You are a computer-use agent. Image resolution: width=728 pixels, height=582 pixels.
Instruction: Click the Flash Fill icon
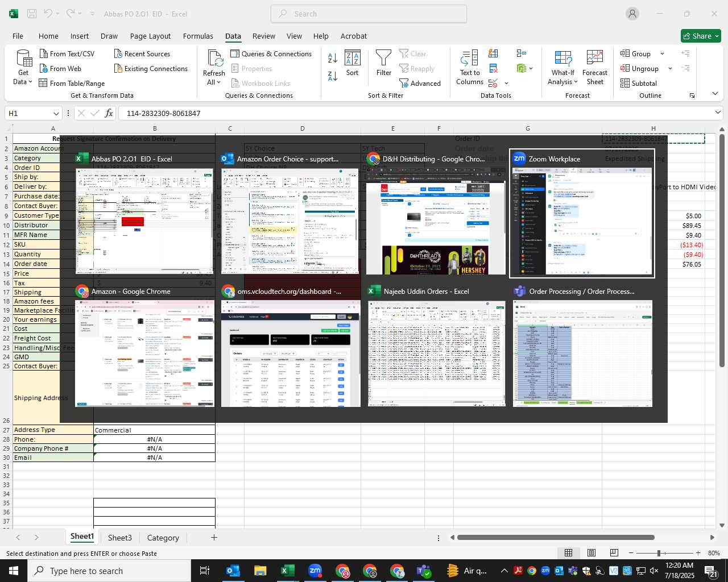[x=493, y=53]
